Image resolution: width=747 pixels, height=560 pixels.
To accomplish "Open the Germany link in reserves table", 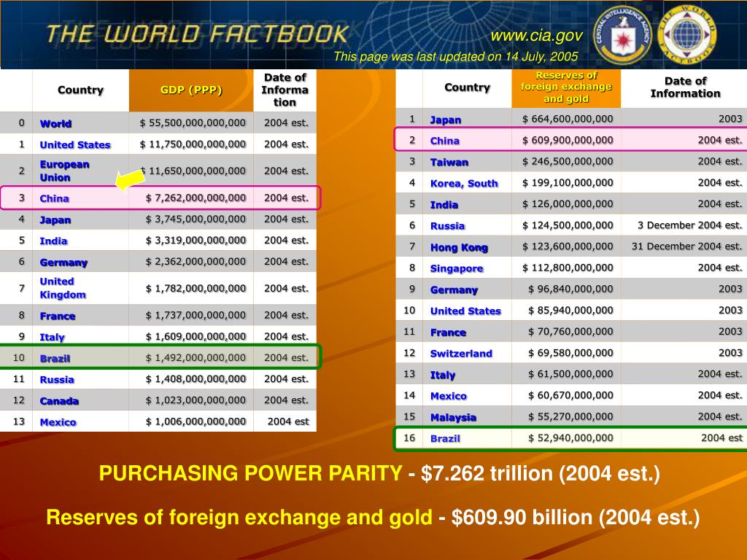I will pos(454,290).
